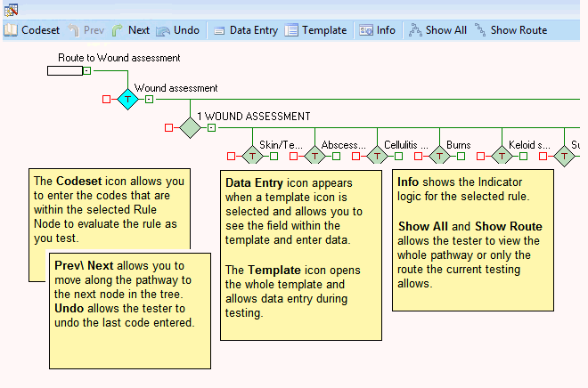Image resolution: width=588 pixels, height=388 pixels.
Task: Show Info indicator logic
Action: coord(377,30)
